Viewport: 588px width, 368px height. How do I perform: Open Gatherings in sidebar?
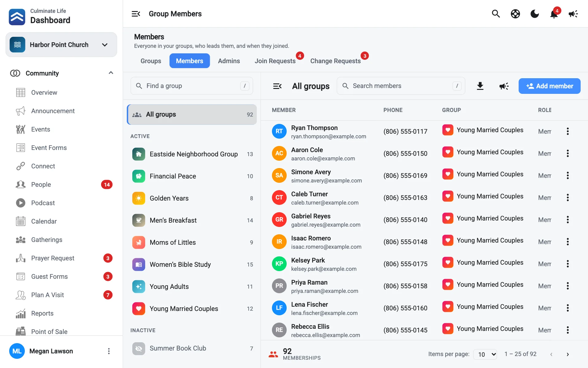click(61, 240)
